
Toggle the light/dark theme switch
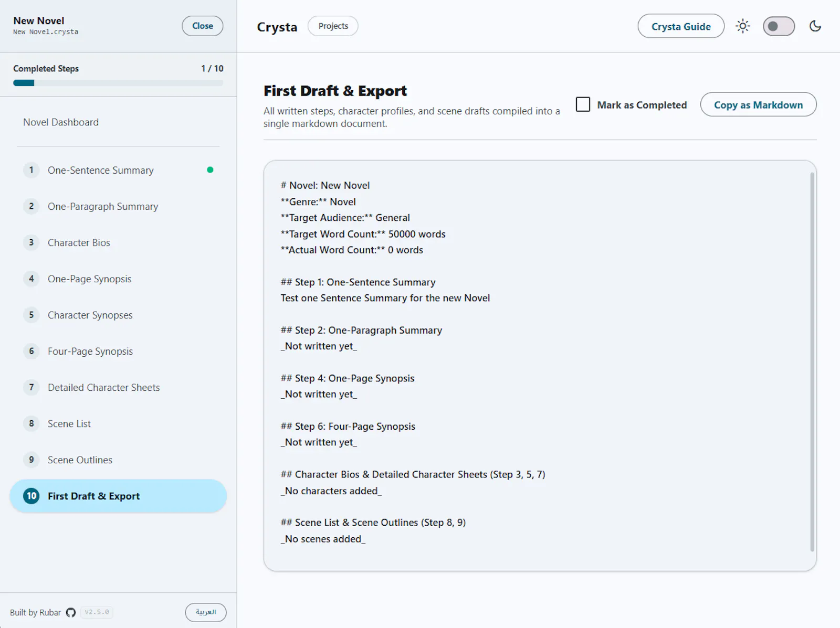click(779, 26)
